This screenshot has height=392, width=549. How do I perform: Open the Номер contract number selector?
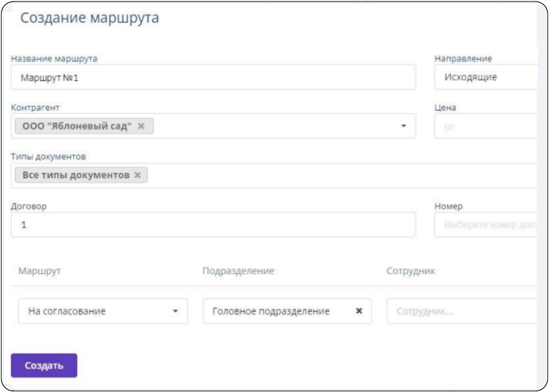486,225
